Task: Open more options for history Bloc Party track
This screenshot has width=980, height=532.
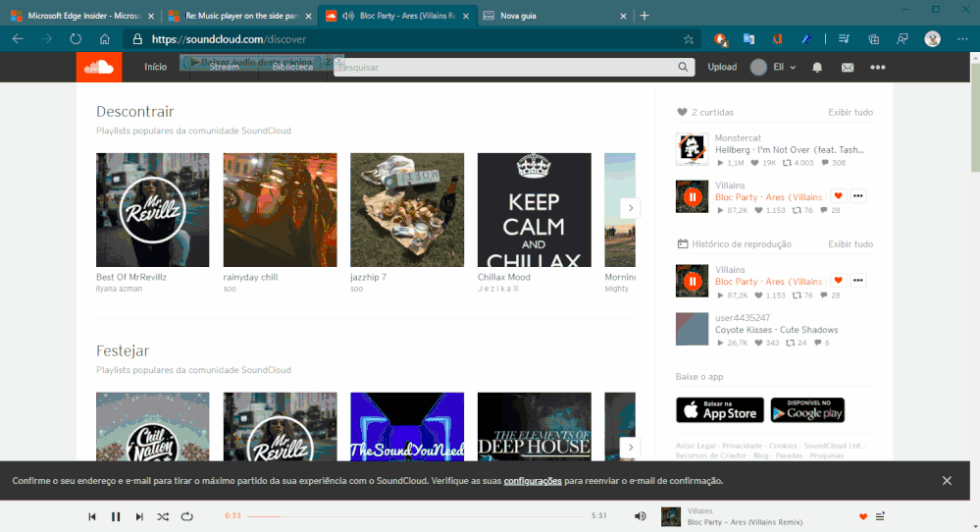Action: click(858, 280)
